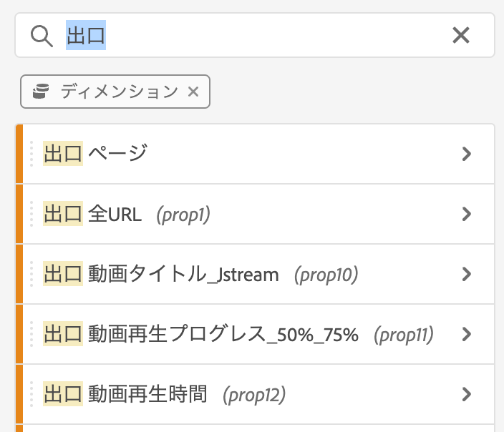Click drag handle of 動画タイトル_Jstream row
This screenshot has height=432, width=504.
[x=32, y=274]
